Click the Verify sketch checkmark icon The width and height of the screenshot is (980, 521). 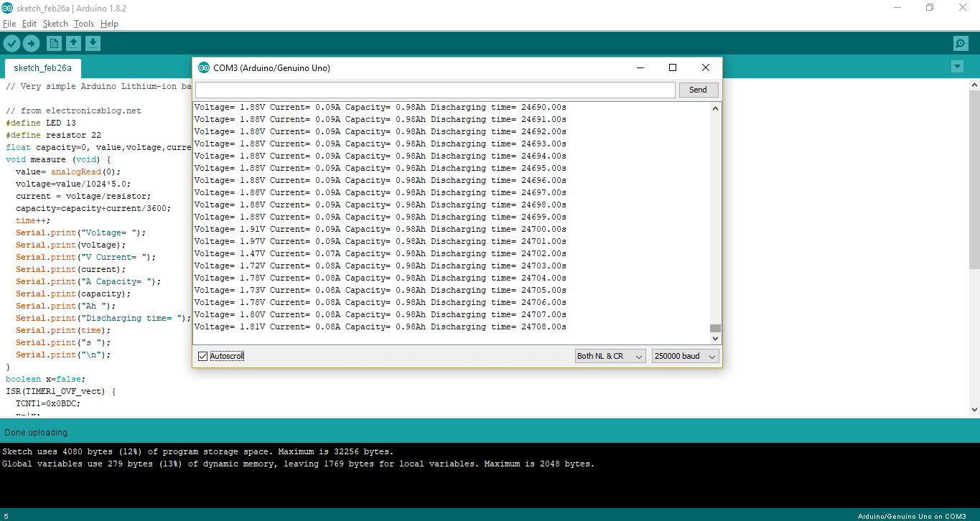(11, 44)
